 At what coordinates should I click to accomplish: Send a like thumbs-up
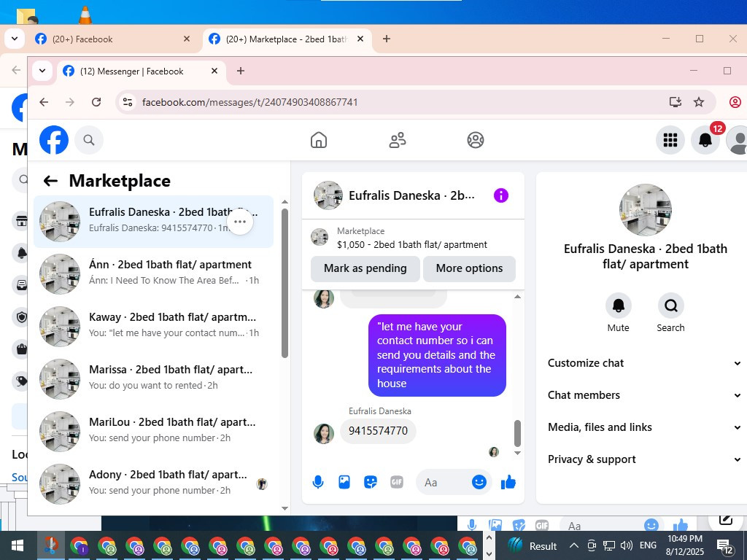[508, 483]
